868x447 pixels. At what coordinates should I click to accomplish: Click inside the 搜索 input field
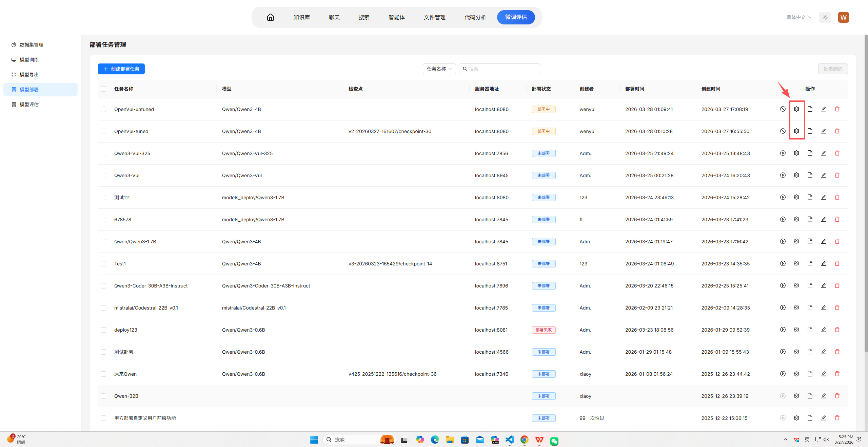499,69
